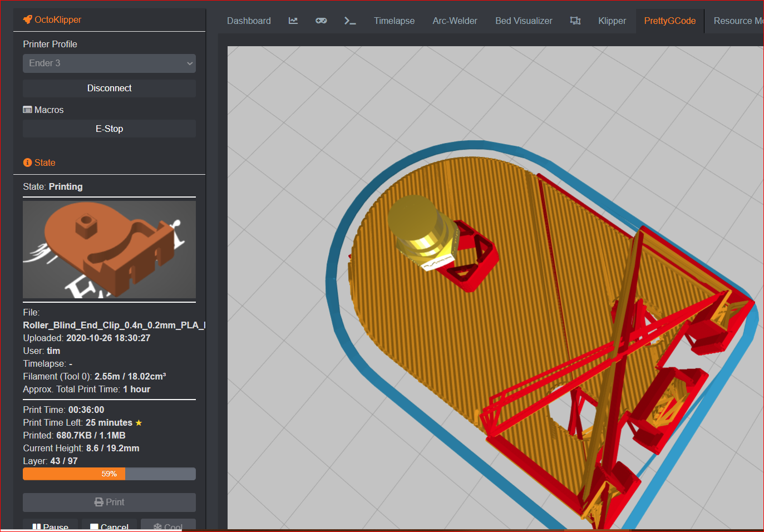Open the Ender 3 printer profile dropdown
This screenshot has width=764, height=532.
[109, 63]
